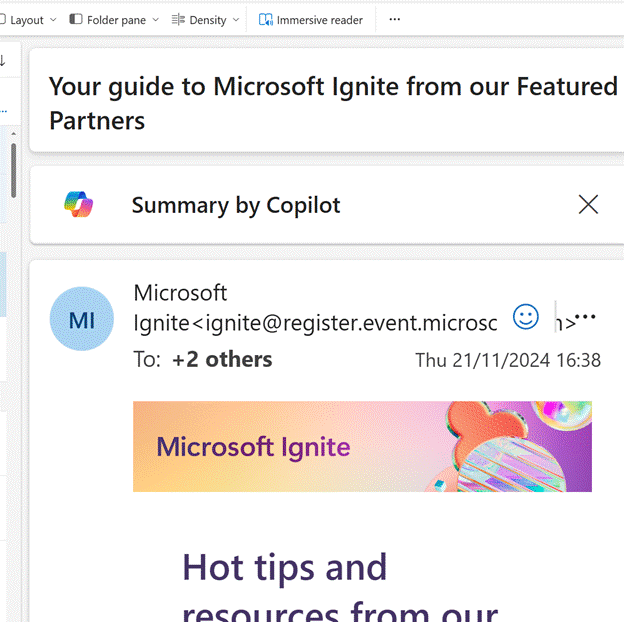Expand the Layout dropdown chevron
Screen dimensions: 624x622
(x=53, y=20)
